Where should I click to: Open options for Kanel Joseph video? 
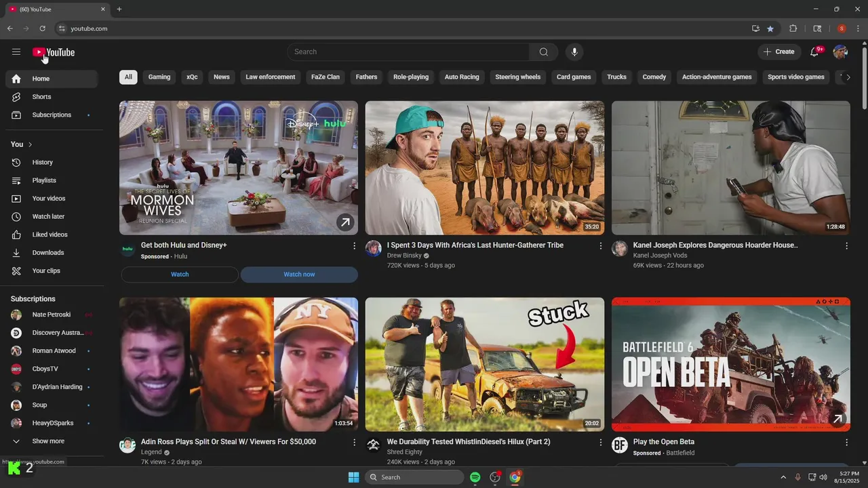pos(846,246)
